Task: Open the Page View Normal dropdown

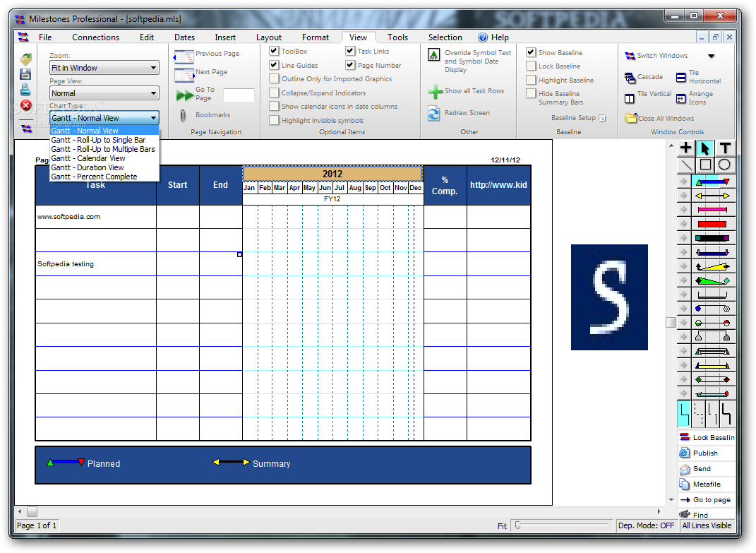Action: tap(104, 93)
